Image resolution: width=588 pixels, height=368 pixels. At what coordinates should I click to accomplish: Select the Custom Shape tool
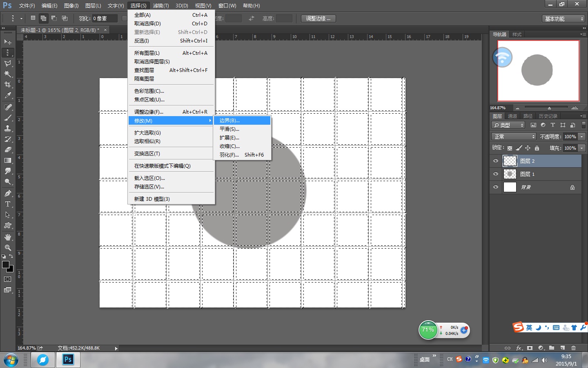(8, 225)
